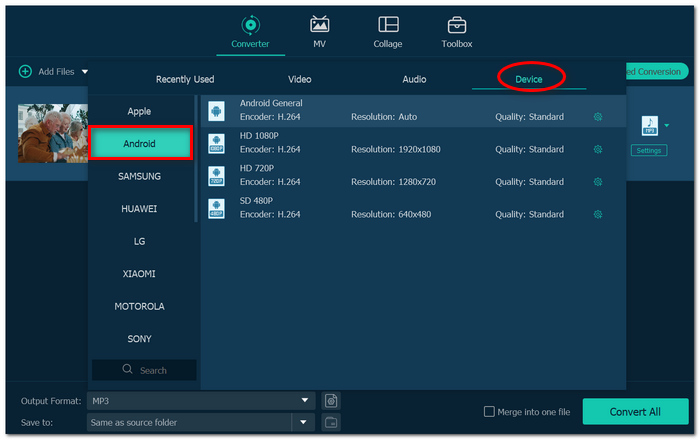
Task: Click the Save to folder path field
Action: (189, 422)
